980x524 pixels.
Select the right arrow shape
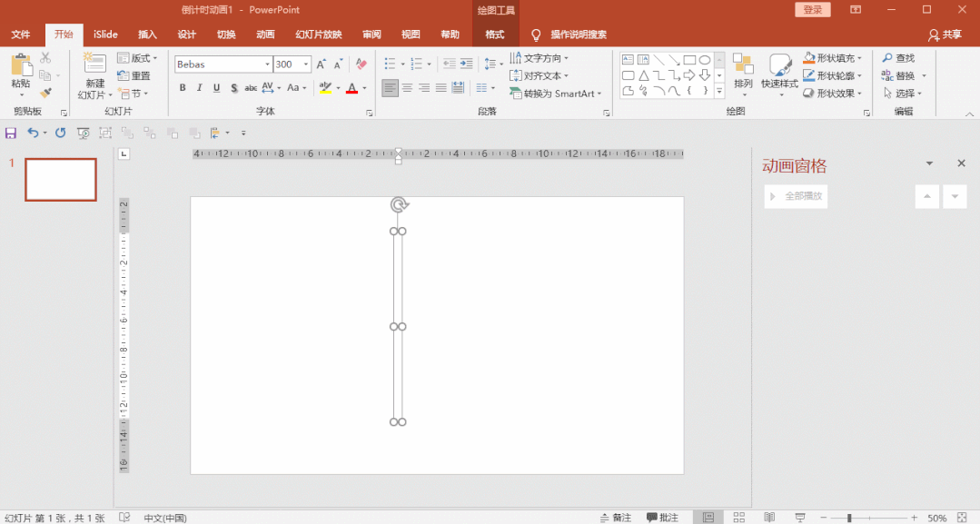click(689, 75)
